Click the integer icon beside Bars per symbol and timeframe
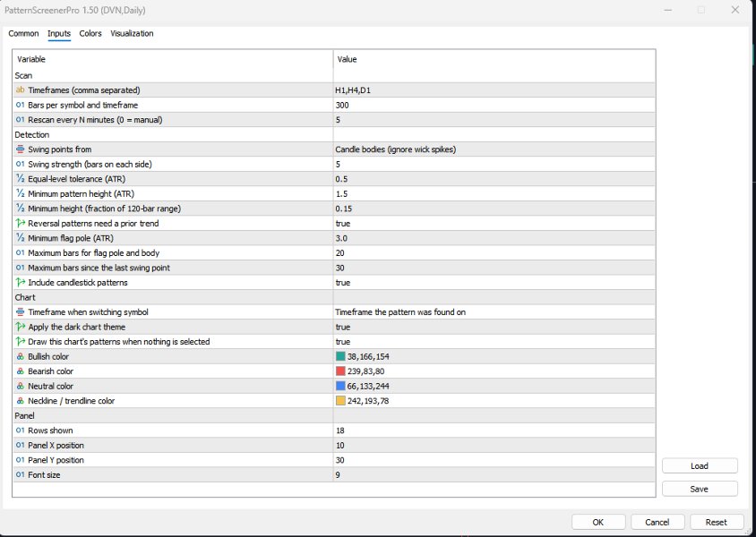Viewport: 756px width, 537px height. pyautogui.click(x=20, y=105)
